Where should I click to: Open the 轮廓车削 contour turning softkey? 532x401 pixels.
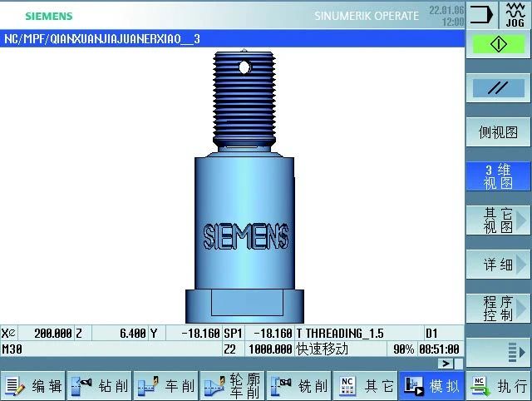click(x=232, y=386)
